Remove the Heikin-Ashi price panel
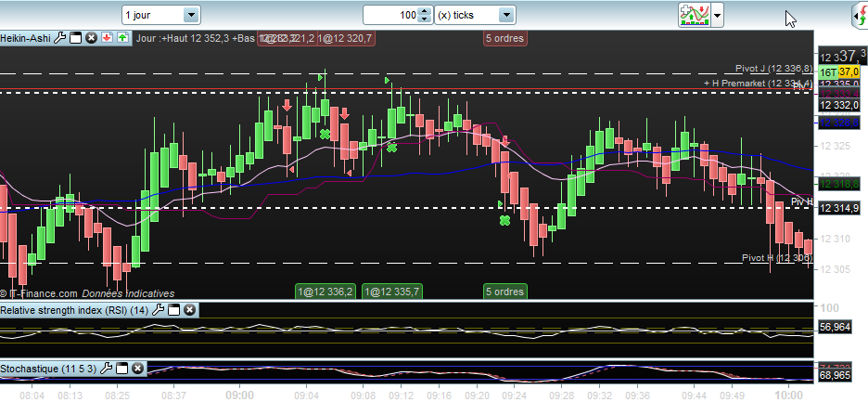 point(92,38)
